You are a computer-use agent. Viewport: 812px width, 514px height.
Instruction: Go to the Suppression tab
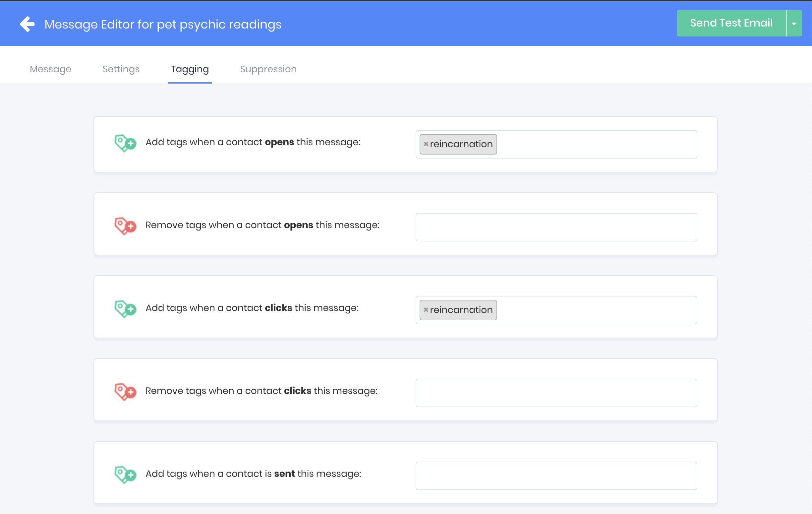click(x=268, y=69)
